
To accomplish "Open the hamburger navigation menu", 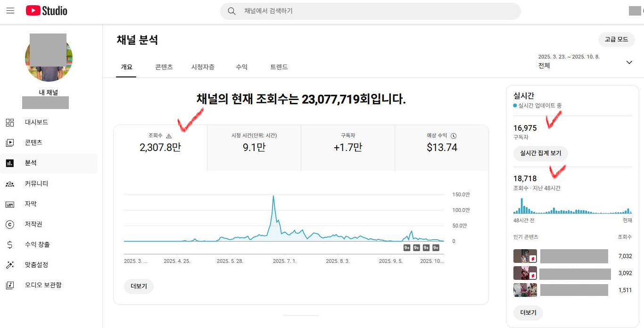I will click(10, 11).
